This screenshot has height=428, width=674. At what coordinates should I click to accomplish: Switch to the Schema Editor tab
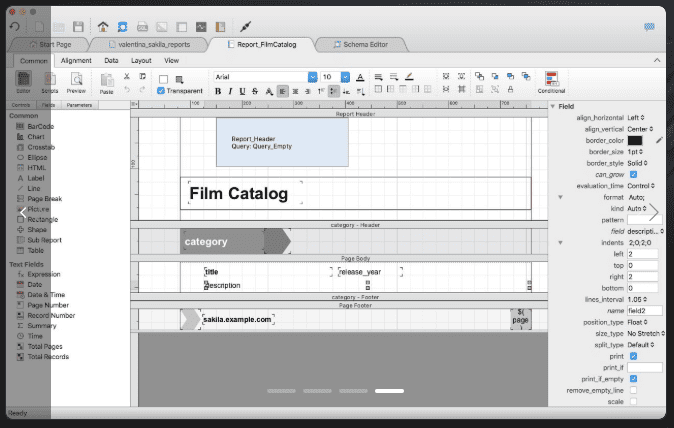(x=361, y=44)
